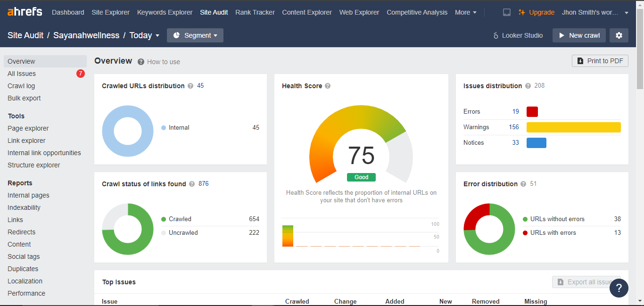Image resolution: width=644 pixels, height=306 pixels.
Task: Click Export all issues button
Action: coord(586,282)
